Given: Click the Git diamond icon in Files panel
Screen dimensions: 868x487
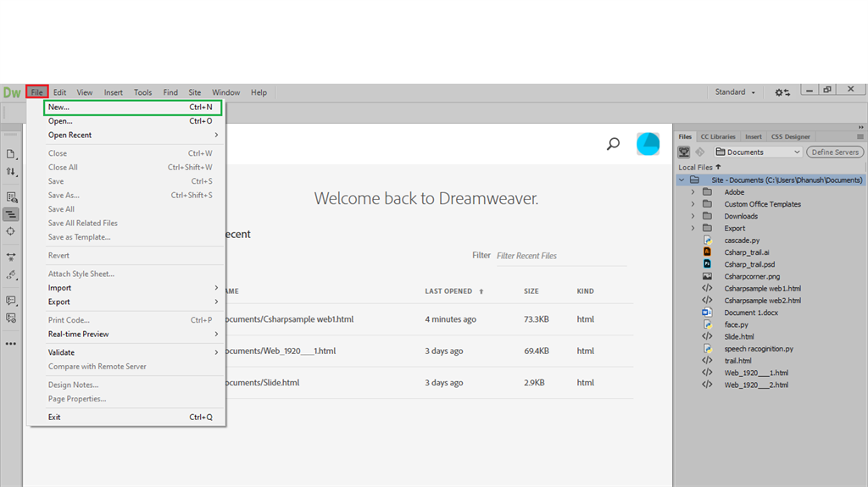Looking at the screenshot, I should (x=700, y=152).
